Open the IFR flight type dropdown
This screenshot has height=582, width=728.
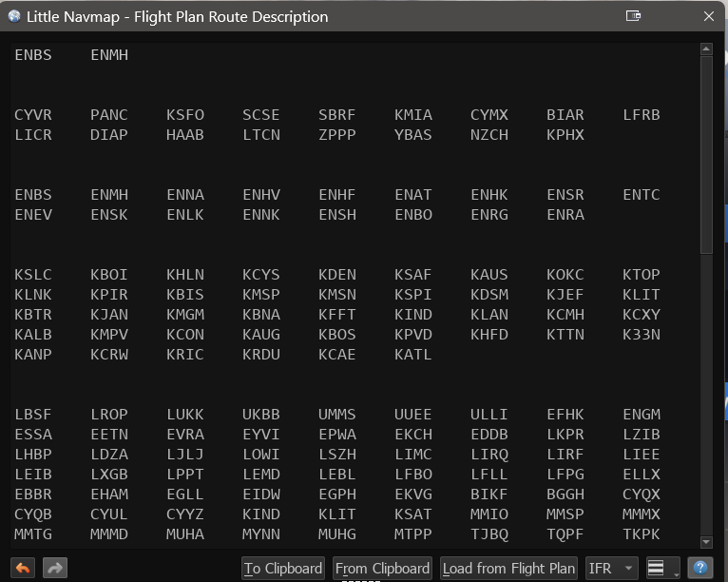(611, 568)
